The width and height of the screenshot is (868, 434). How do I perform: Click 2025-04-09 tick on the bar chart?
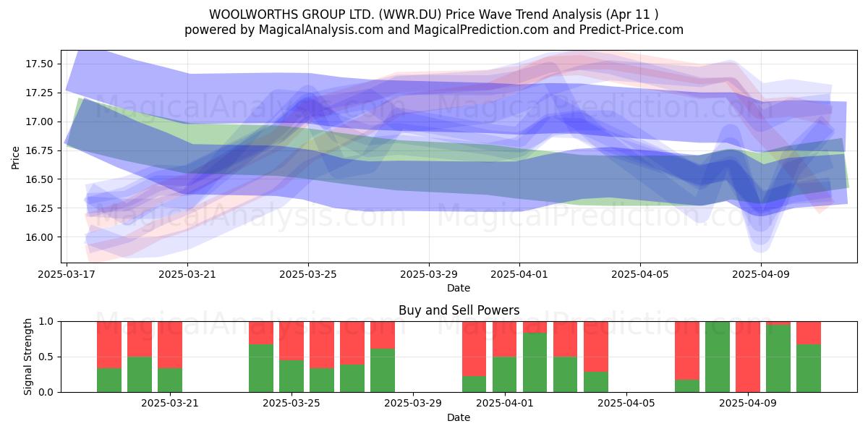tap(747, 404)
